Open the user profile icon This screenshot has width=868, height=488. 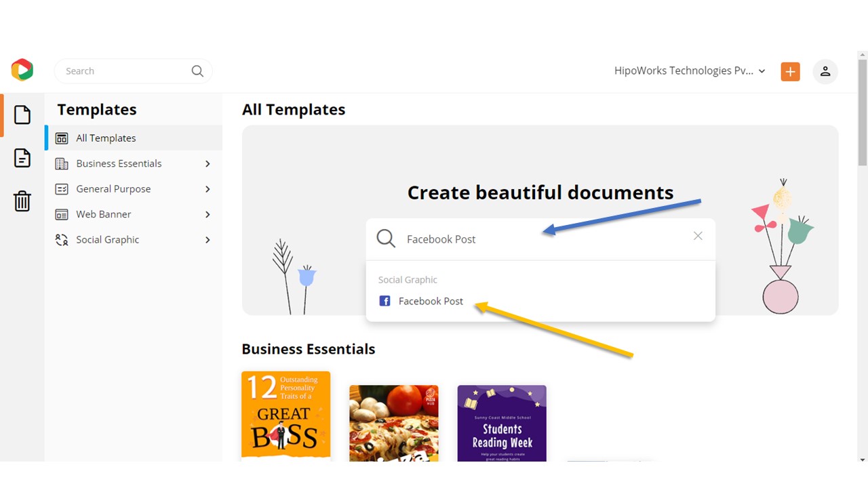(x=825, y=71)
